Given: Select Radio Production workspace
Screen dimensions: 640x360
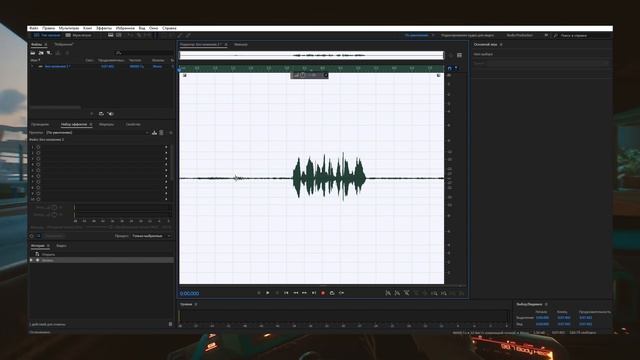Looking at the screenshot, I should point(520,36).
